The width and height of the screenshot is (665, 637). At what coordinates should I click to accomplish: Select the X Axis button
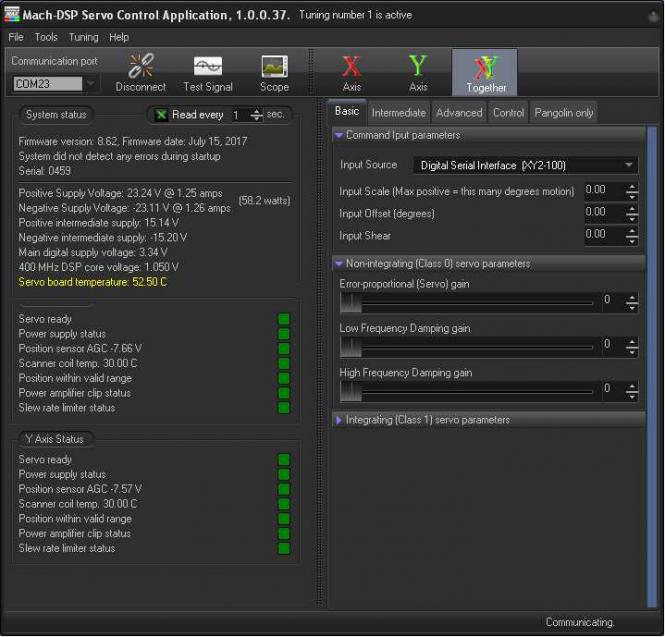click(x=352, y=73)
